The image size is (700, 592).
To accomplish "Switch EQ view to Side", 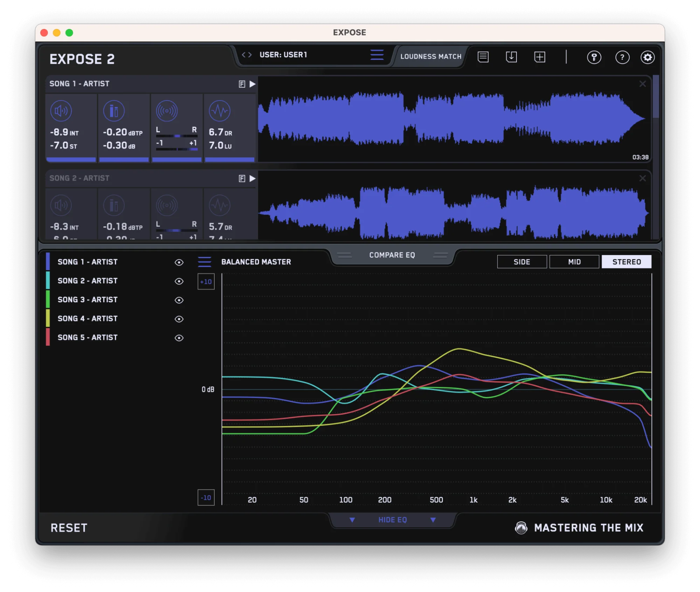I will pos(522,262).
